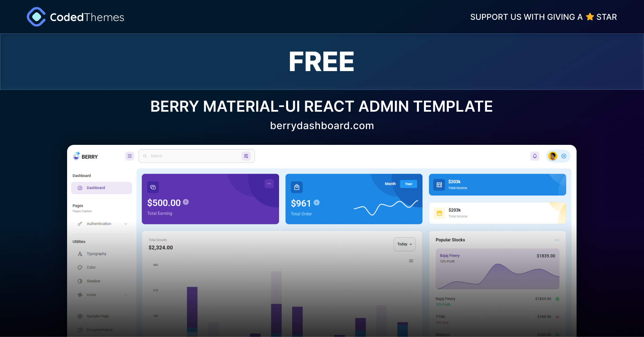The width and height of the screenshot is (644, 337).
Task: Click the green up arrow on Bajaj Finery row
Action: pyautogui.click(x=557, y=299)
